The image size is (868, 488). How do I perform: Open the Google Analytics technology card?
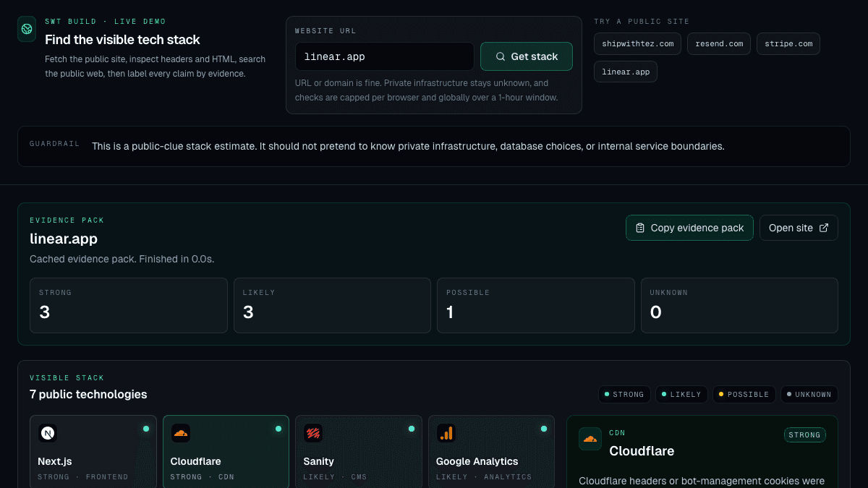(492, 451)
